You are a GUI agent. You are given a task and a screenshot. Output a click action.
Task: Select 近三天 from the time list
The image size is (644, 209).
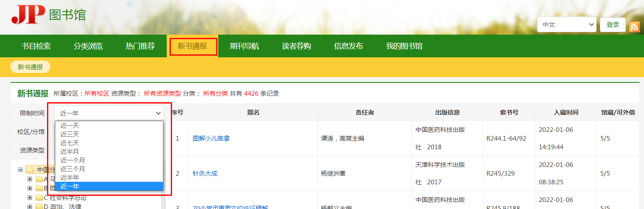[70, 134]
